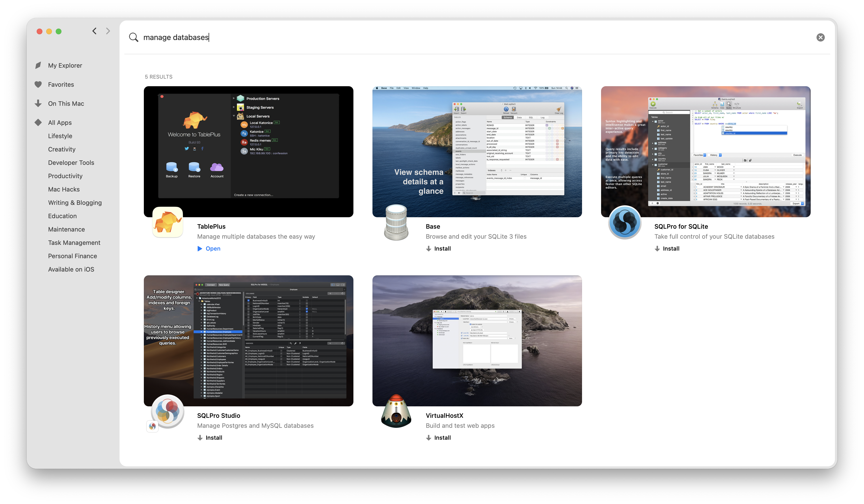Click the SQLPro for SQLite screenshot
864x504 pixels.
706,151
